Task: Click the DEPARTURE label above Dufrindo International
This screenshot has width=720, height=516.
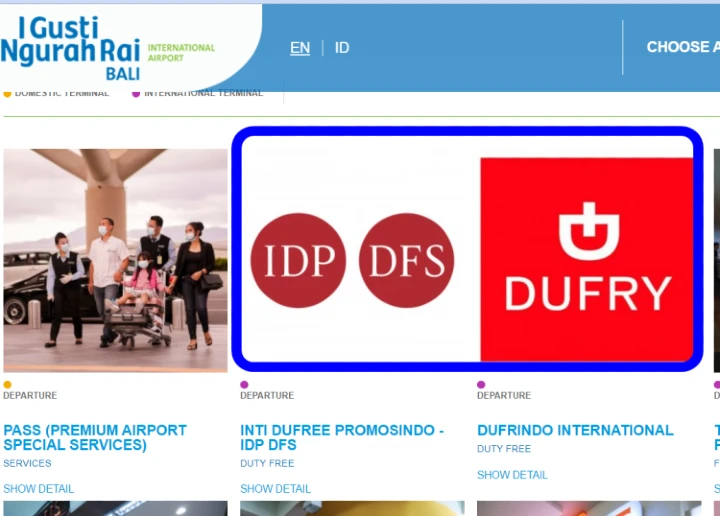Action: click(504, 395)
